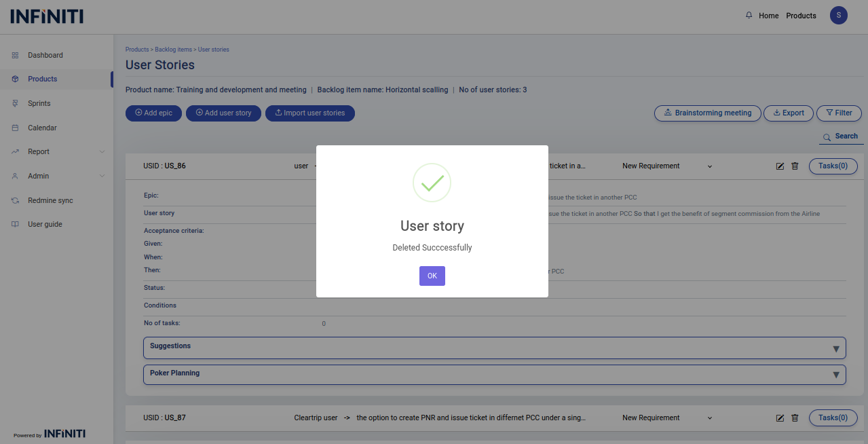This screenshot has height=444, width=868.
Task: Go to Calendar in the sidebar
Action: point(42,128)
